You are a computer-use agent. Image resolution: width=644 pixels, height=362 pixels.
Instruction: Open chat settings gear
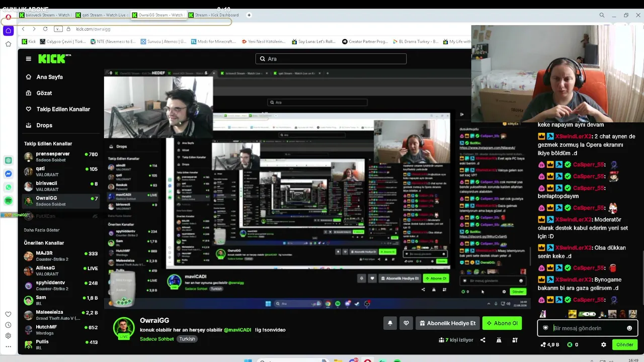604,345
